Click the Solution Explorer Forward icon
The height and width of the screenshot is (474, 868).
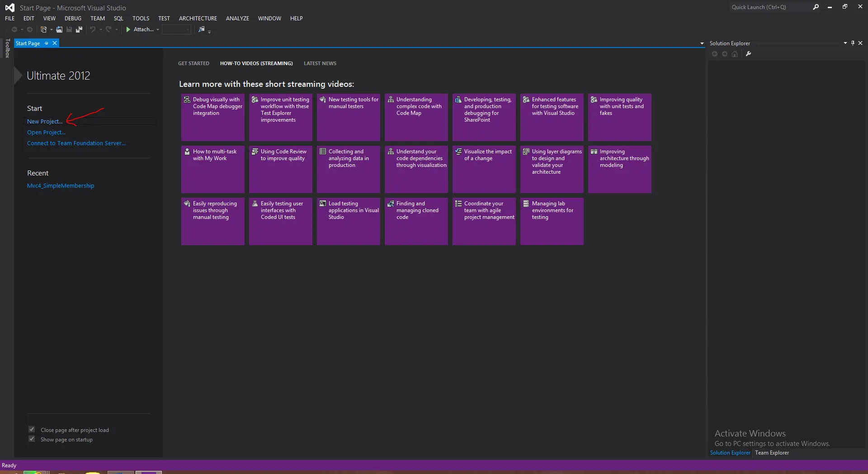coord(725,54)
